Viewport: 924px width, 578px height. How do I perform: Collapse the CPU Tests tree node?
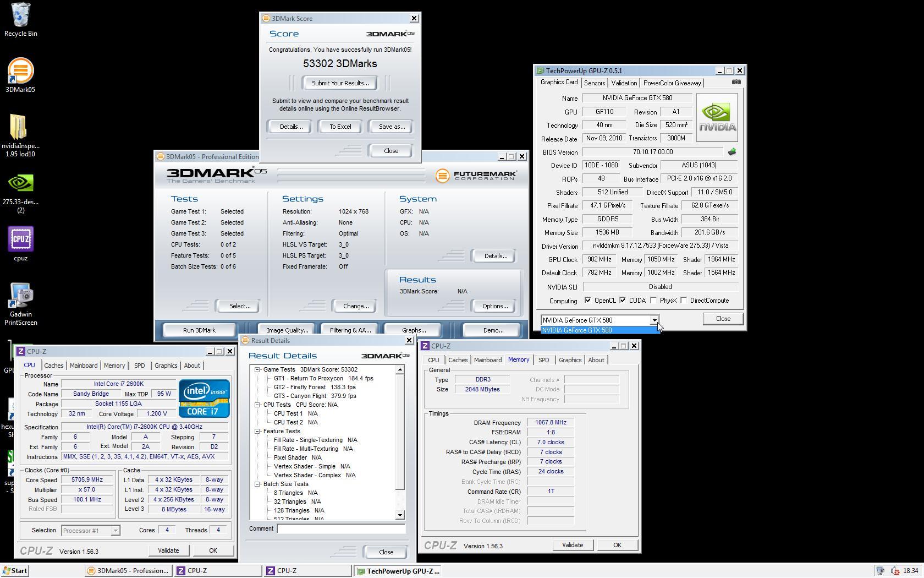[x=257, y=405]
